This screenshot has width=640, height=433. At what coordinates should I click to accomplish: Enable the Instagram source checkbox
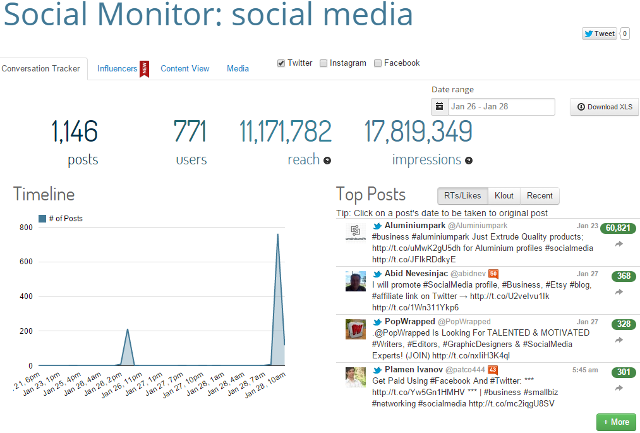tap(324, 63)
